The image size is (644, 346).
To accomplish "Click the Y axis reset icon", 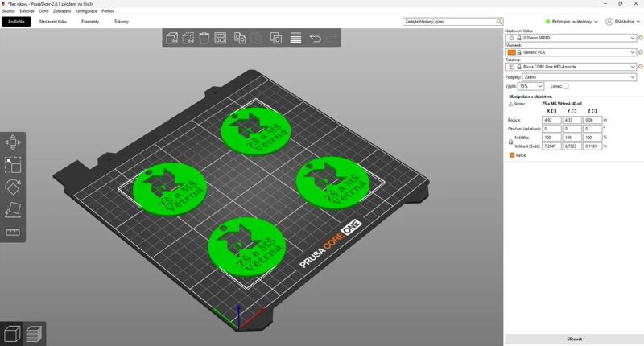I will tap(574, 111).
